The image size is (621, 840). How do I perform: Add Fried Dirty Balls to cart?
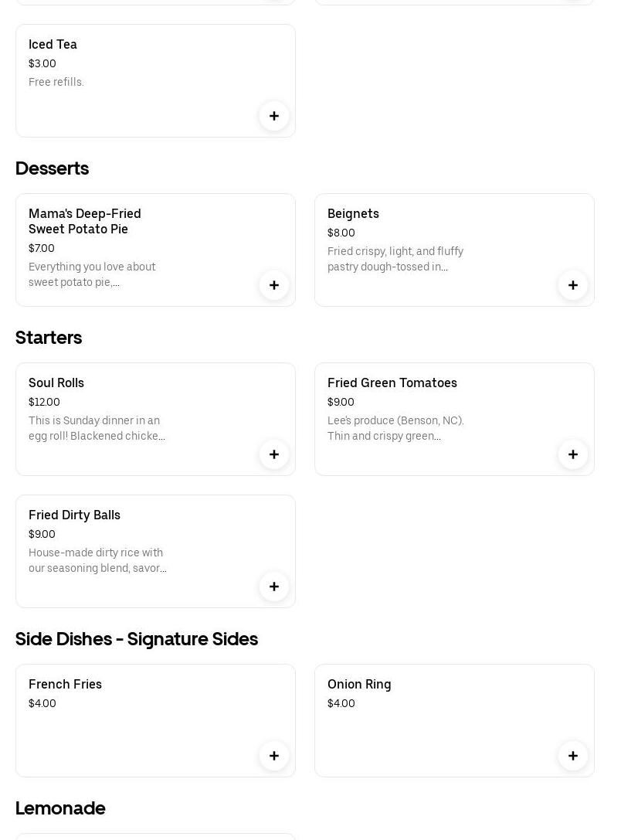tap(274, 587)
